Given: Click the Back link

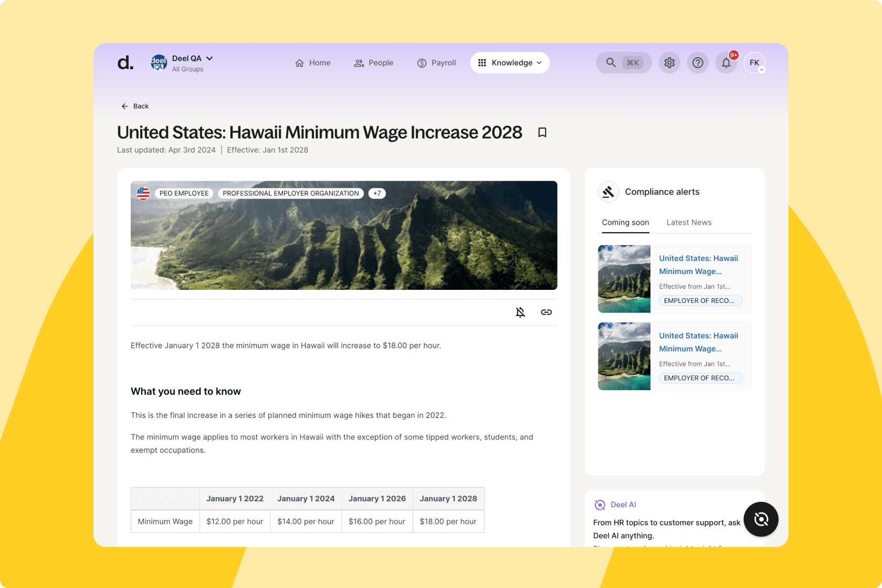Looking at the screenshot, I should click(x=135, y=106).
